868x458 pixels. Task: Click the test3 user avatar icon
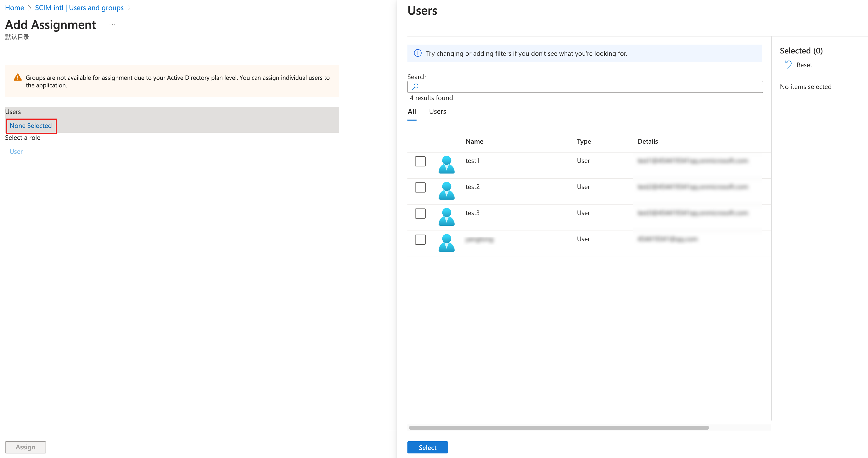point(446,217)
